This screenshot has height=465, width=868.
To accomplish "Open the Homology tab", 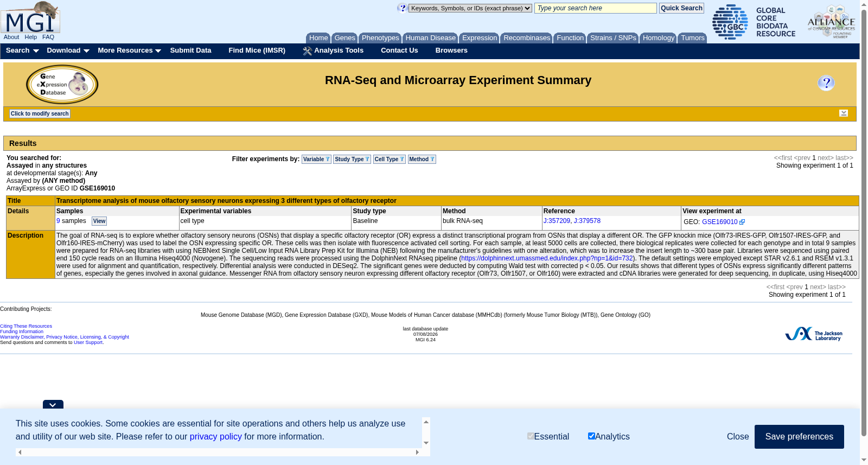I will click(x=659, y=38).
